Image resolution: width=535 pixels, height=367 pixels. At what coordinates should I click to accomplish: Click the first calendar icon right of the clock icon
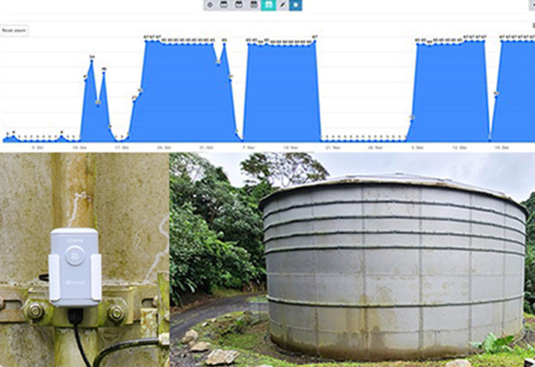224,5
